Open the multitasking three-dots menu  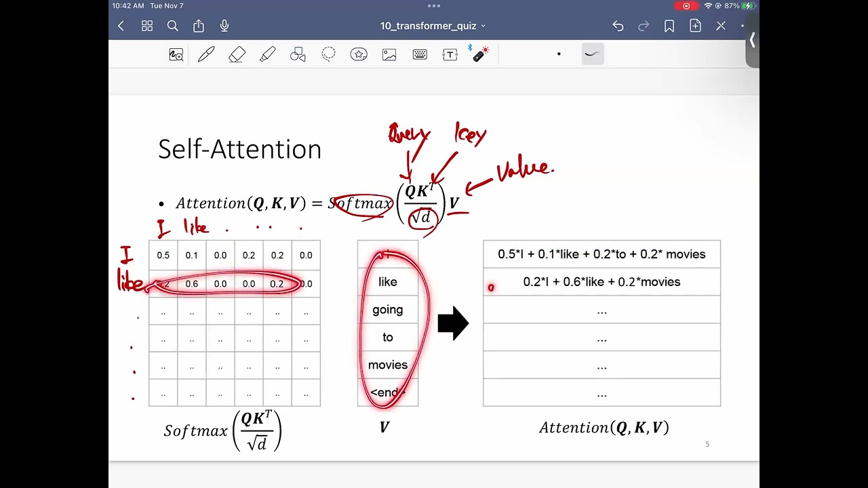pos(434,5)
